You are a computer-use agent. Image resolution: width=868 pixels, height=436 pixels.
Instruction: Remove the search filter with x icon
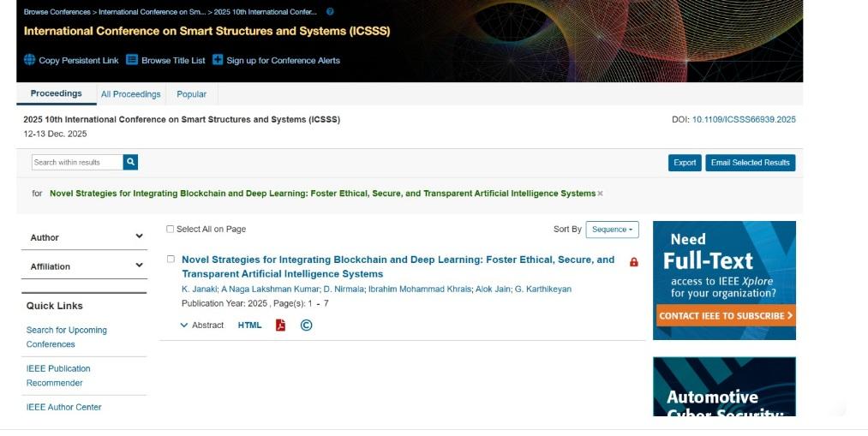pyautogui.click(x=600, y=194)
